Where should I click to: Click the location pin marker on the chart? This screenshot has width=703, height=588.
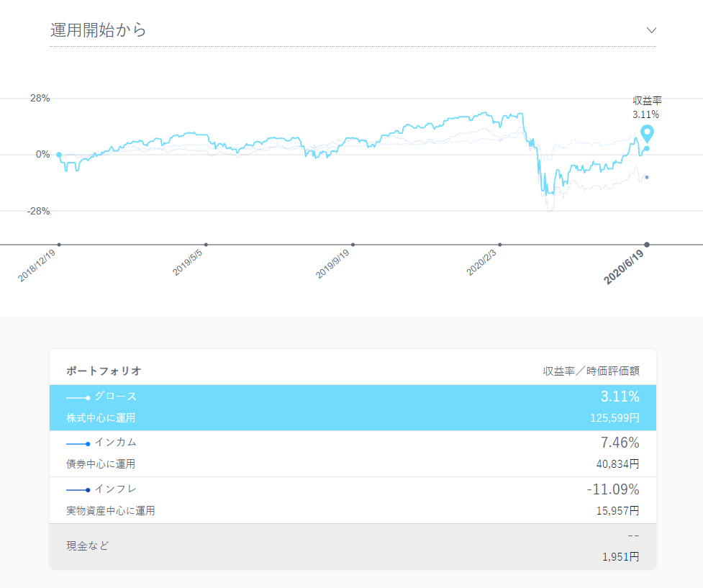(647, 133)
